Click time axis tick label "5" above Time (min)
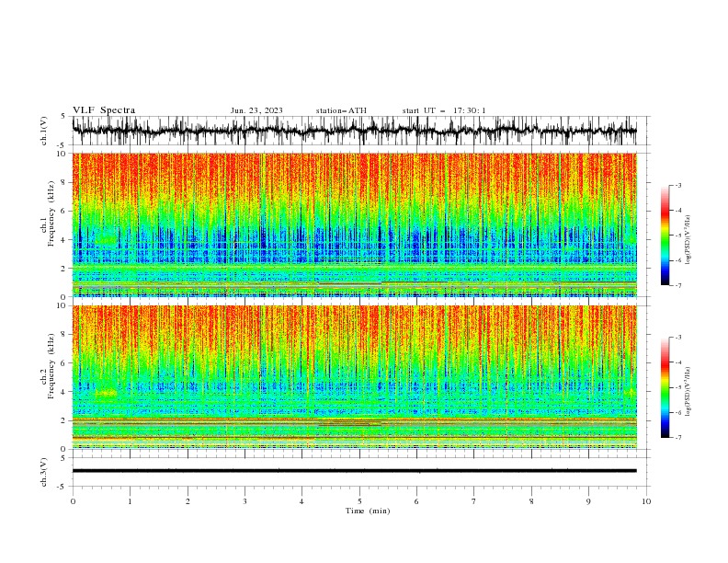 [x=359, y=501]
